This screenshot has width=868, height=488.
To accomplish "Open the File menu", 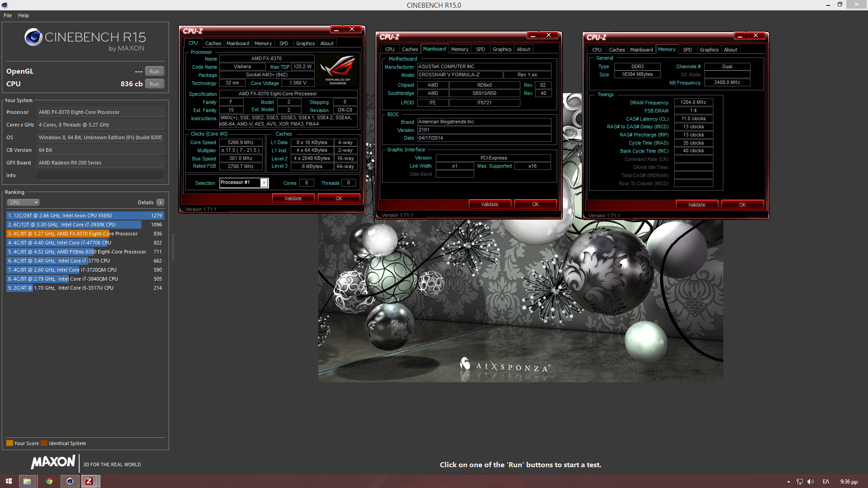I will pos(8,15).
